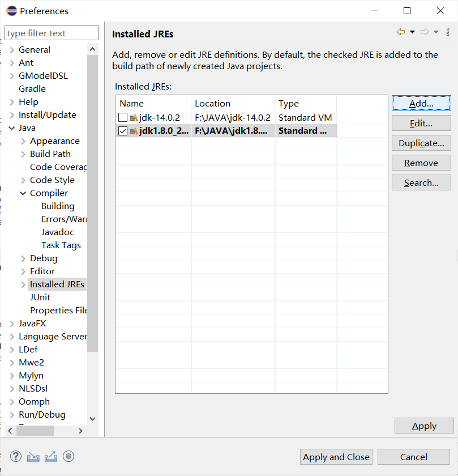Click the Export preferences icon
The height and width of the screenshot is (476, 458).
click(50, 456)
